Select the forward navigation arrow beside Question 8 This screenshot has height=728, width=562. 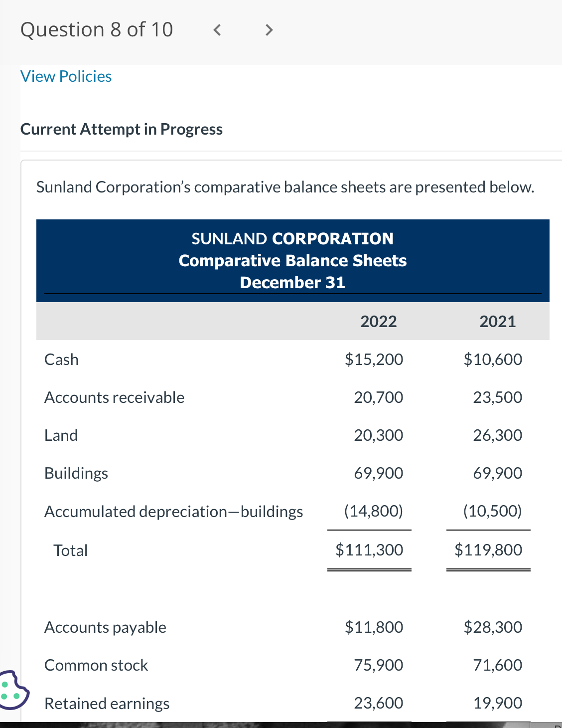pyautogui.click(x=268, y=30)
